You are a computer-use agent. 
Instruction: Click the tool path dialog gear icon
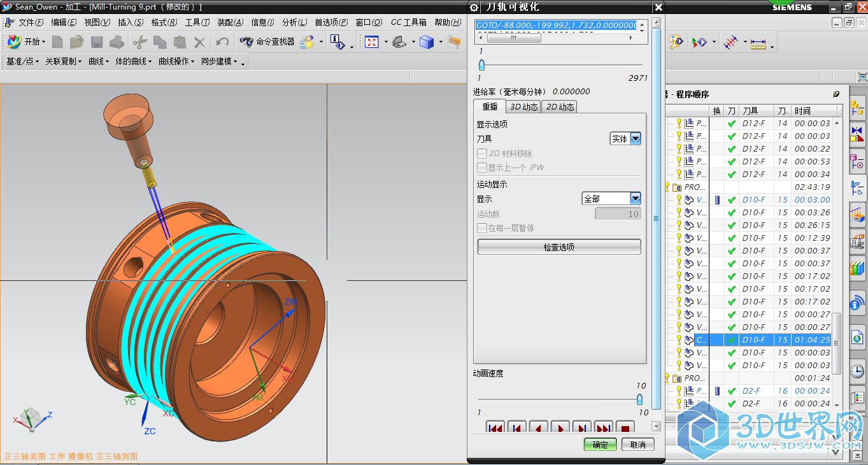pyautogui.click(x=474, y=7)
